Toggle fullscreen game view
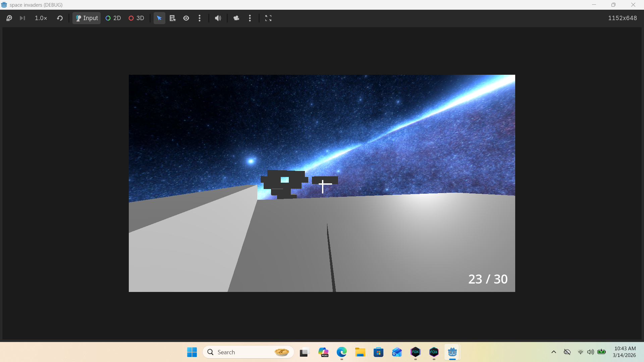Viewport: 644px width, 362px height. [268, 18]
